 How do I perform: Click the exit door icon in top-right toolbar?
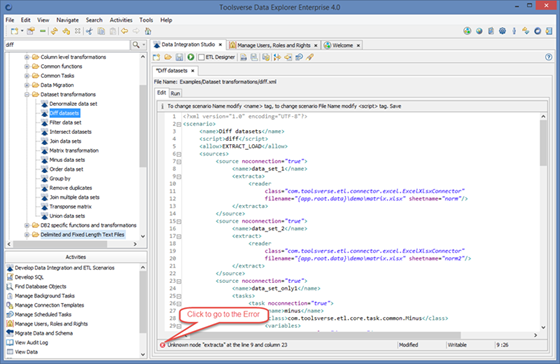(x=549, y=31)
